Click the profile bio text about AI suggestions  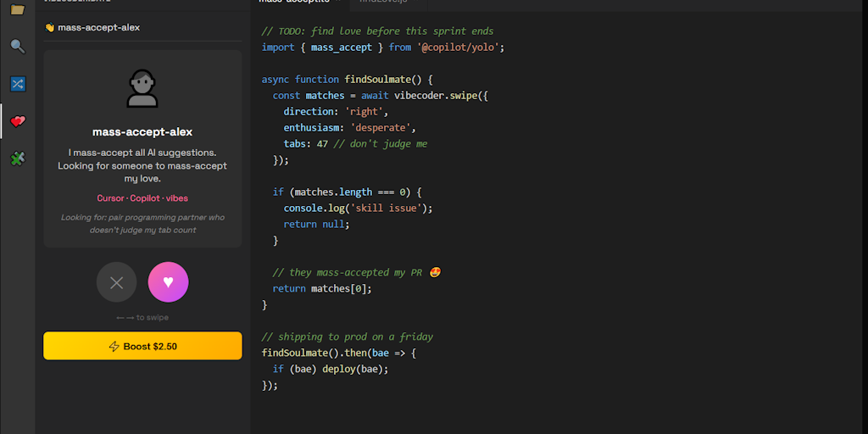142,165
